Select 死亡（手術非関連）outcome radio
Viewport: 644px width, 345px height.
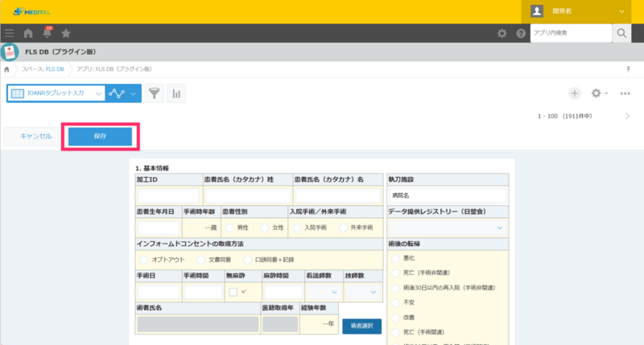coord(395,273)
